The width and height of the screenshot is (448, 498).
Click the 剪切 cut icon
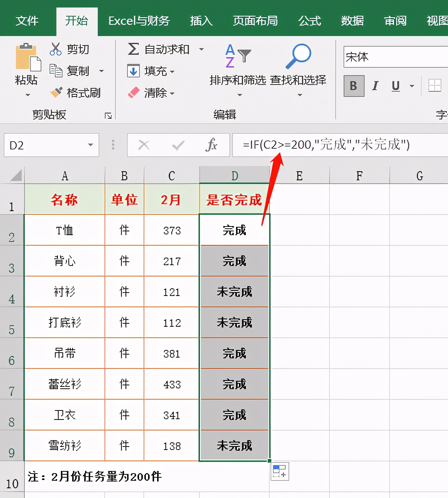(56, 48)
